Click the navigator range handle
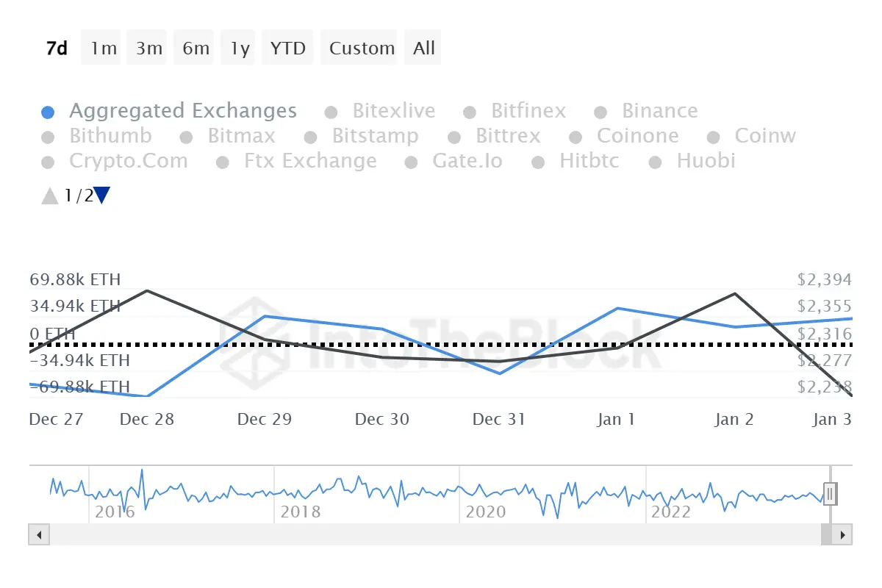 pos(830,494)
